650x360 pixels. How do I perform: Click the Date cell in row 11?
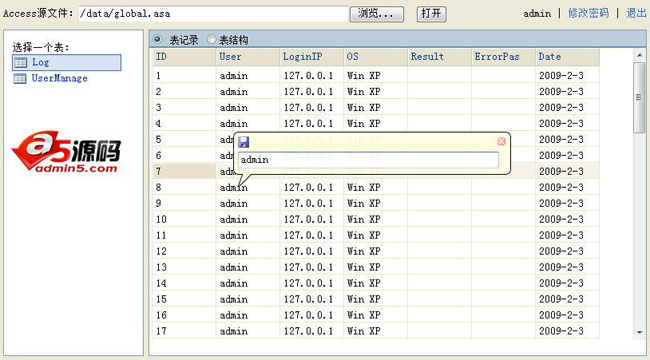(x=568, y=235)
